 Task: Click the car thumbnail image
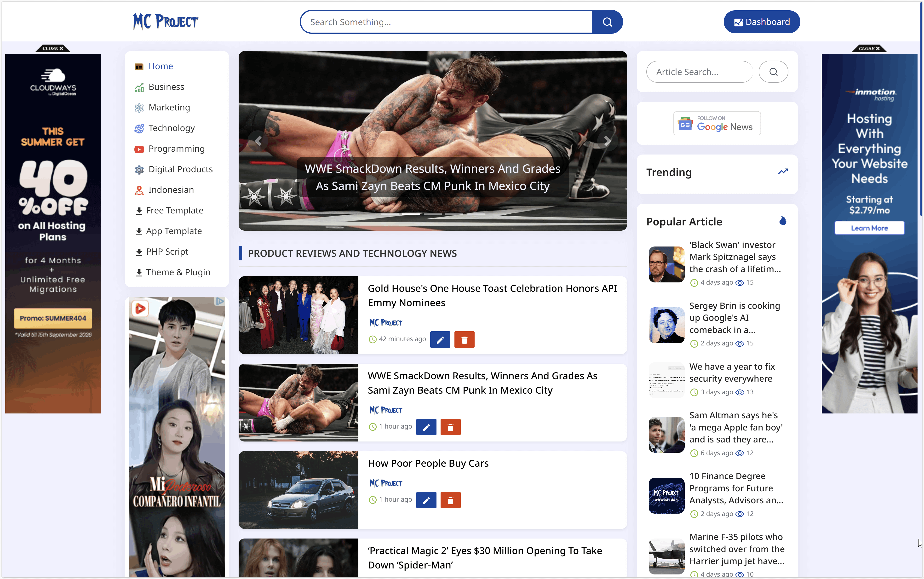pos(298,490)
